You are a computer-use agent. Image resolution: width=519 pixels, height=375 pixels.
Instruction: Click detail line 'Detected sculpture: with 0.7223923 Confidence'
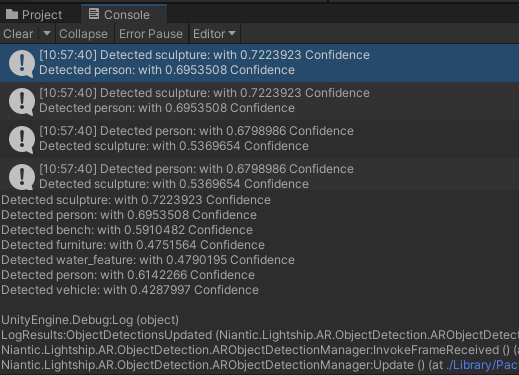[x=136, y=200]
